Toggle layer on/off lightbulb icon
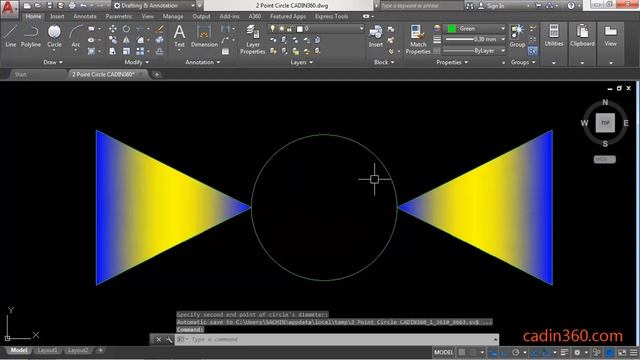 pyautogui.click(x=273, y=29)
